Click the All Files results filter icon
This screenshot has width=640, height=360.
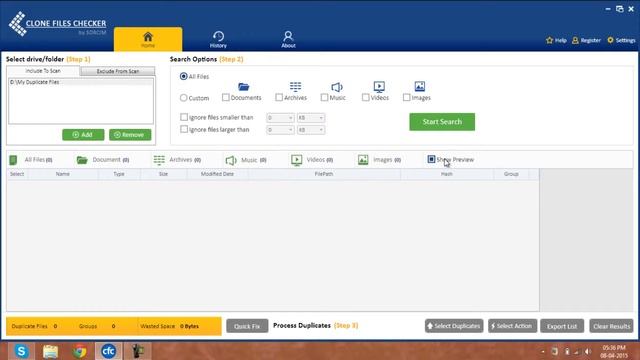click(x=13, y=160)
